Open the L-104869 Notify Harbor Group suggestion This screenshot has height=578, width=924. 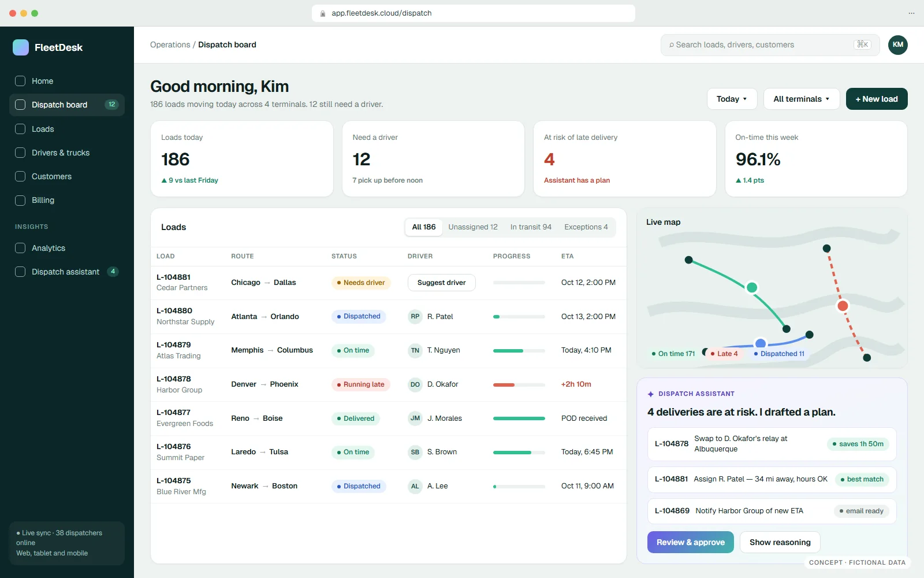(x=772, y=511)
